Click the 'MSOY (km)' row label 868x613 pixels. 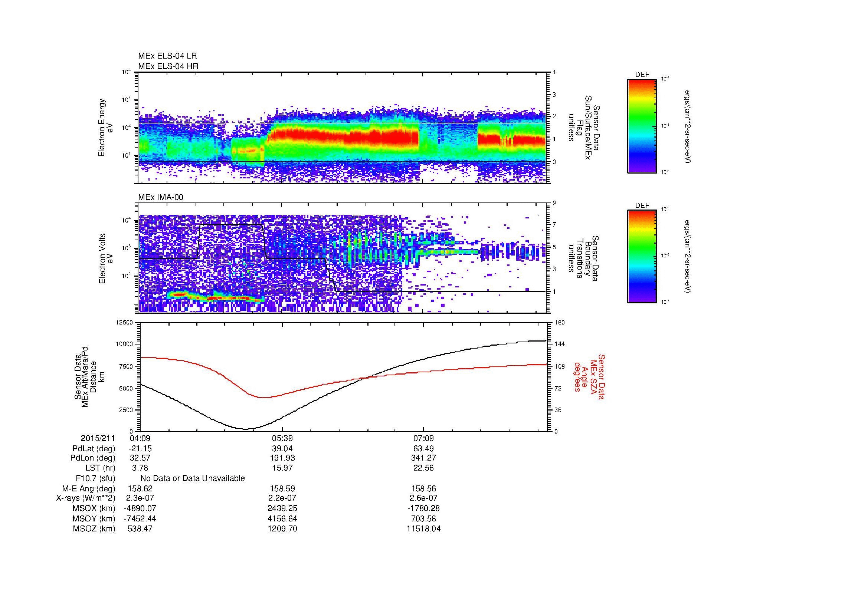point(94,518)
